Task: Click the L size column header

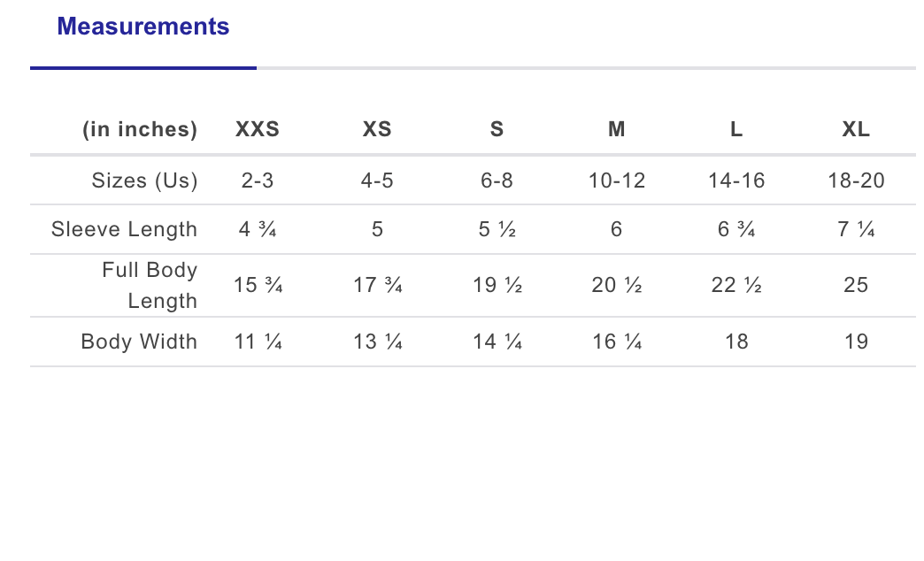Action: (x=736, y=130)
